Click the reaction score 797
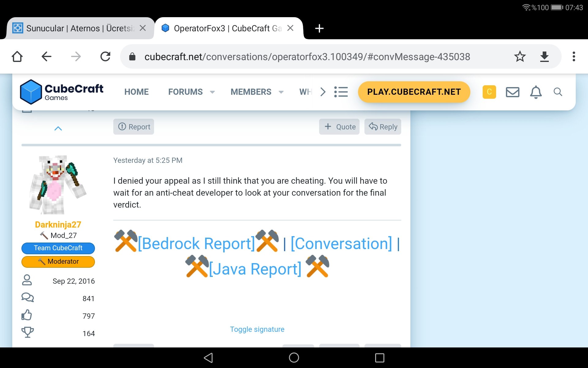 pos(89,316)
